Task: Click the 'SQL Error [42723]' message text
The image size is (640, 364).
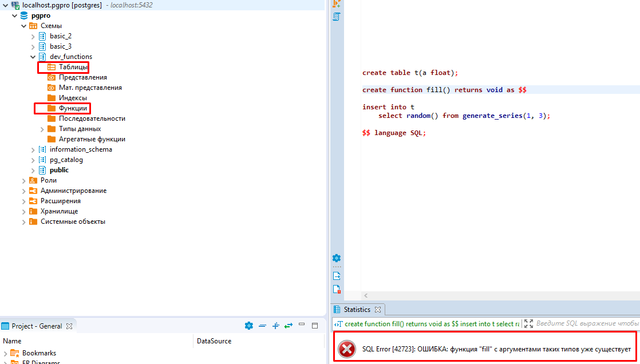Action: [496, 349]
